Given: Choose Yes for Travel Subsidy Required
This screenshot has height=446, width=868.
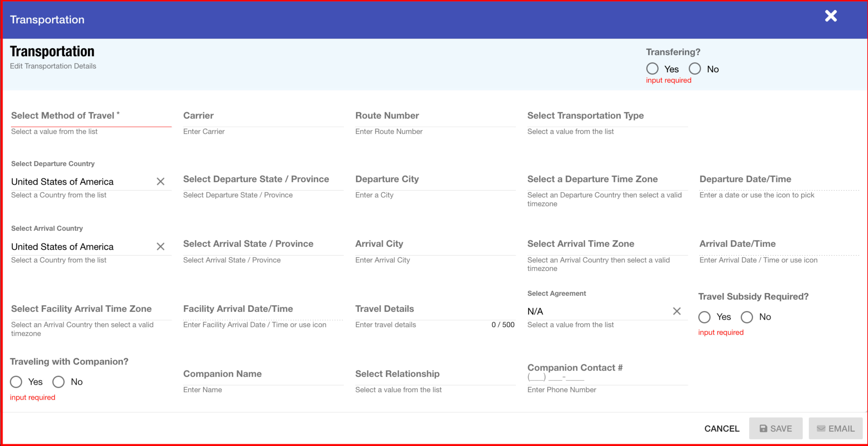Looking at the screenshot, I should coord(704,317).
